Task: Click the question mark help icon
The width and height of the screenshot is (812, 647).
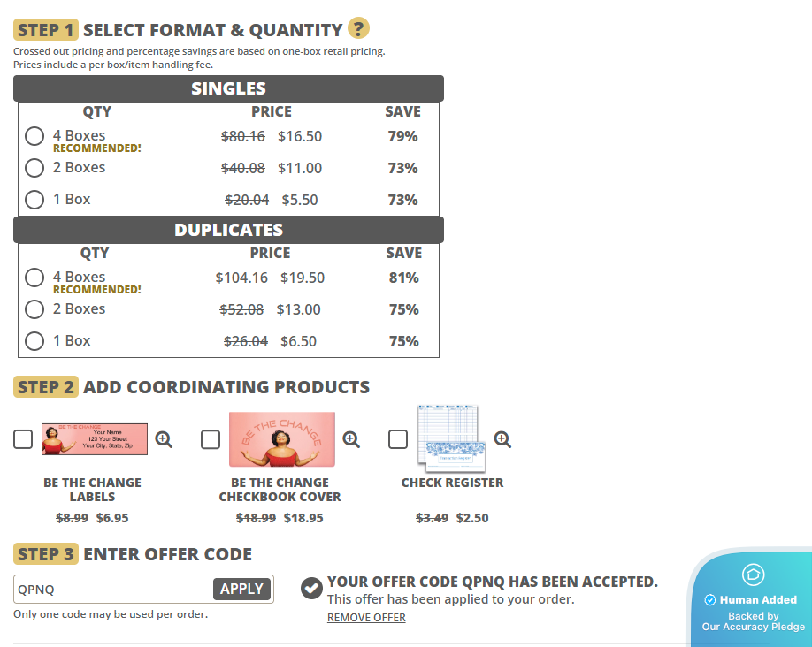Action: click(x=358, y=29)
